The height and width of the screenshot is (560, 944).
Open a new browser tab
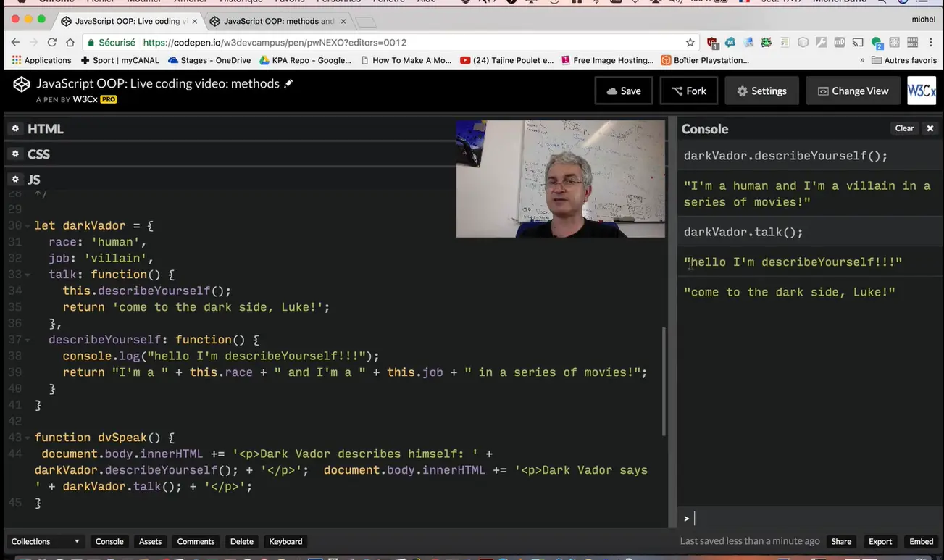coord(365,22)
